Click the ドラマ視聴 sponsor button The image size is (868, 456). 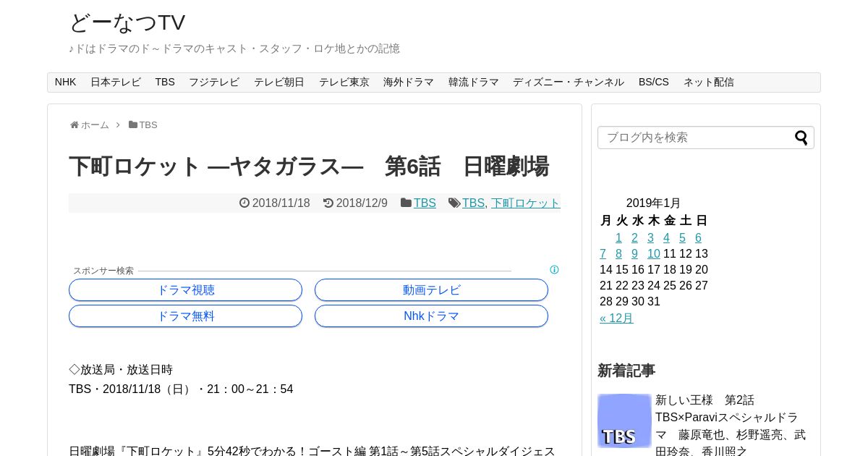(185, 290)
